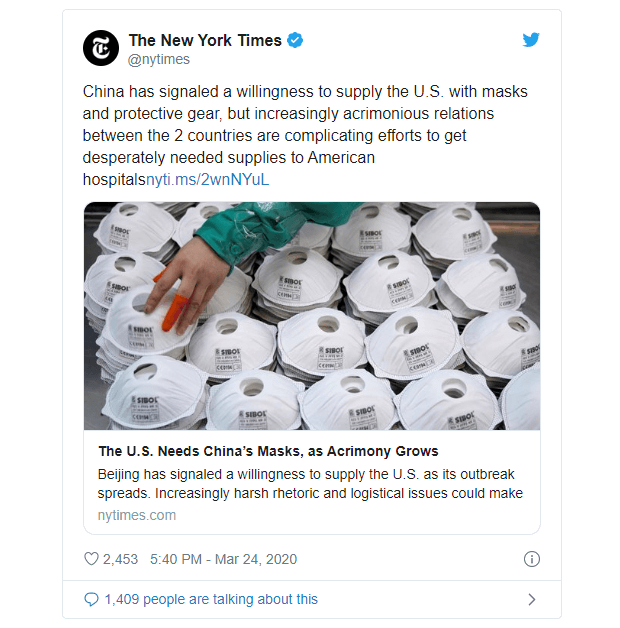The image size is (620, 628).
Task: Follow the nyti.ms/2wnNYuL short link
Action: tap(207, 180)
